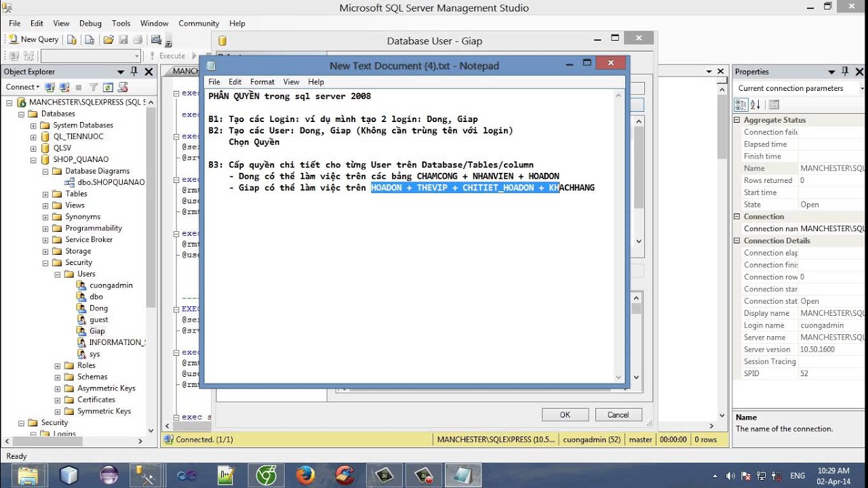Click the master database status bar entry

640,439
